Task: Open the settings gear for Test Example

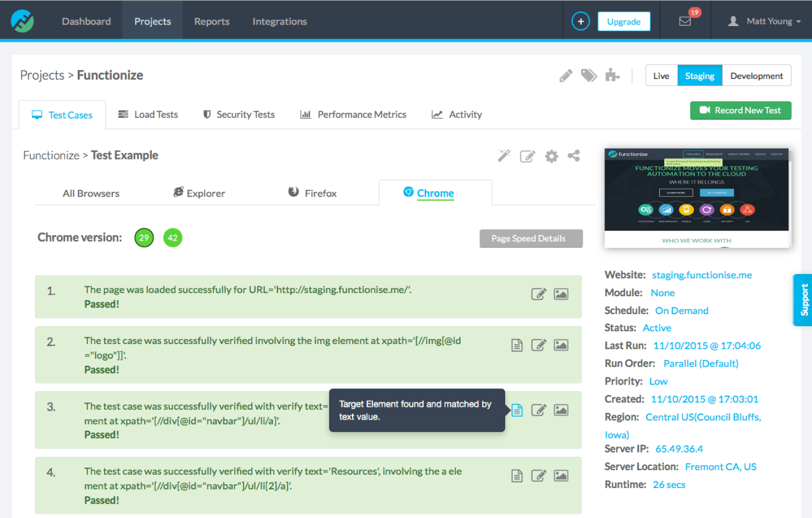Action: click(x=551, y=156)
